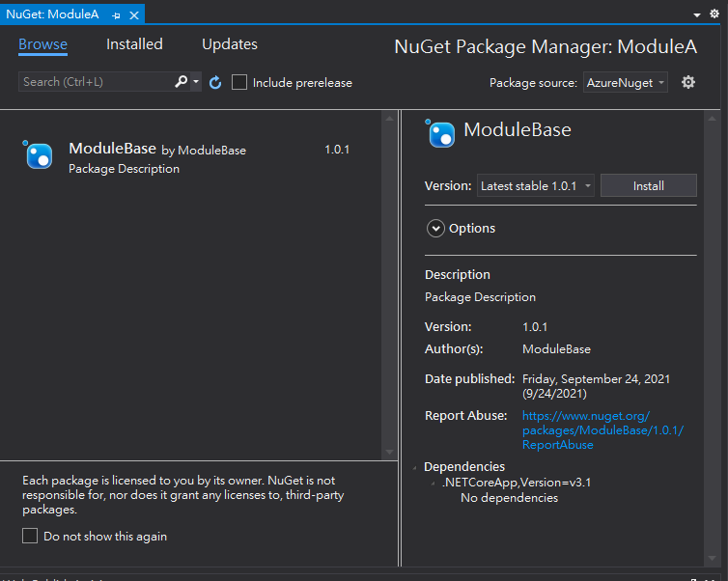
Task: Close the NuGet: ModuleA tab
Action: click(133, 16)
